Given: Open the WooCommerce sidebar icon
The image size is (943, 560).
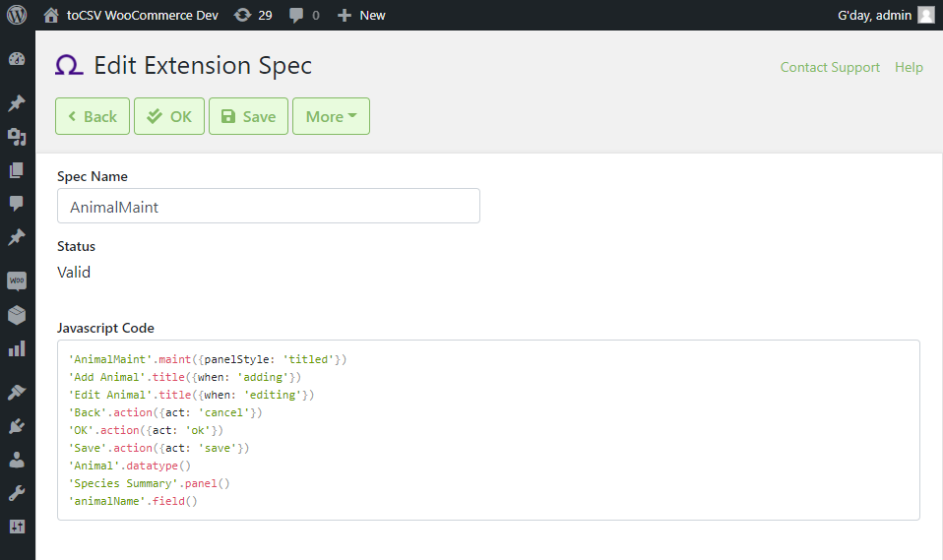Looking at the screenshot, I should point(17,280).
